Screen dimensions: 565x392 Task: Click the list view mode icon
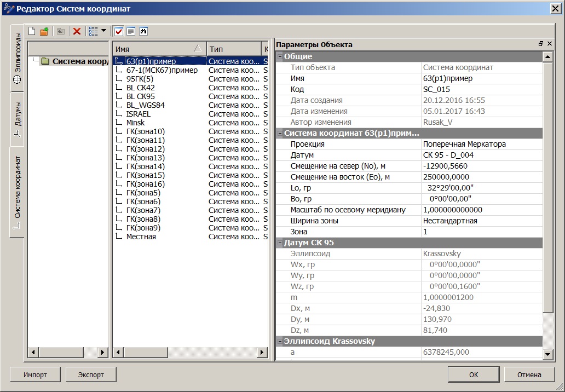93,31
